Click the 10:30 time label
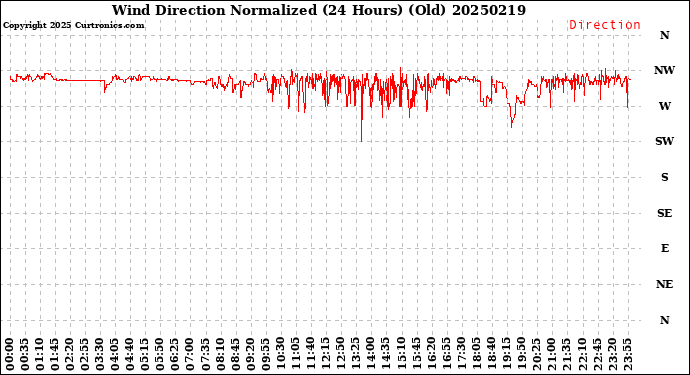 pos(281,355)
